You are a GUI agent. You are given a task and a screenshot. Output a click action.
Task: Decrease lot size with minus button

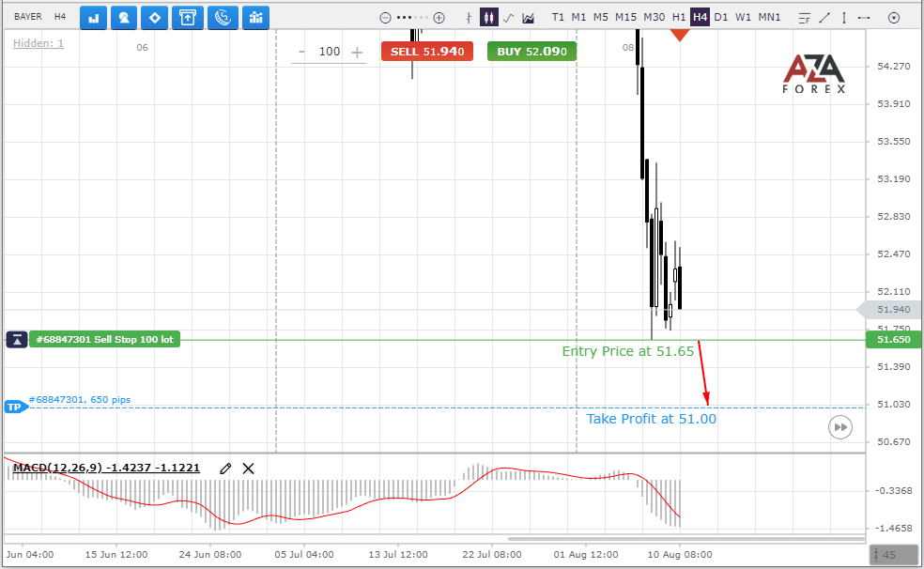(x=301, y=52)
